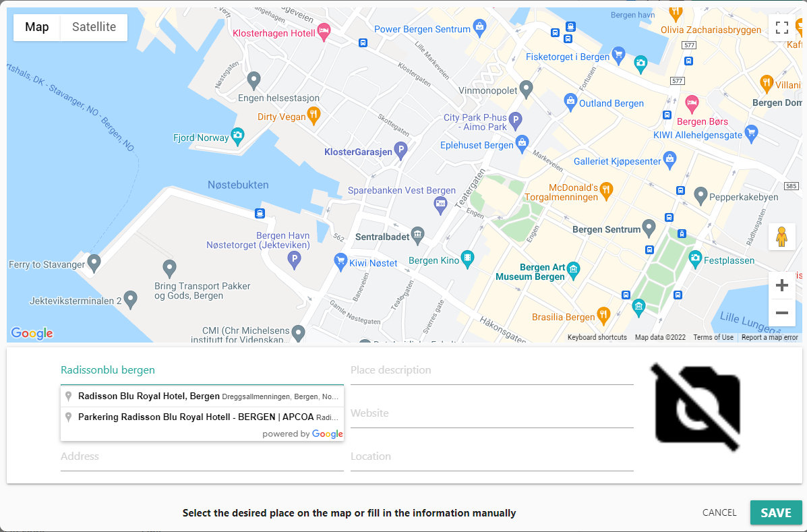The width and height of the screenshot is (807, 532).
Task: Click the Klosterhagen Hotell marker
Action: [x=324, y=32]
